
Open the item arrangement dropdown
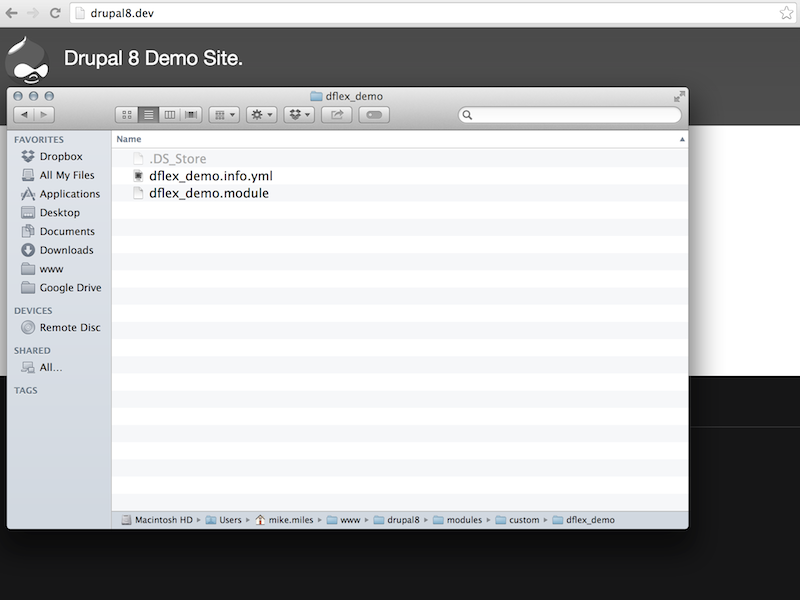point(224,115)
